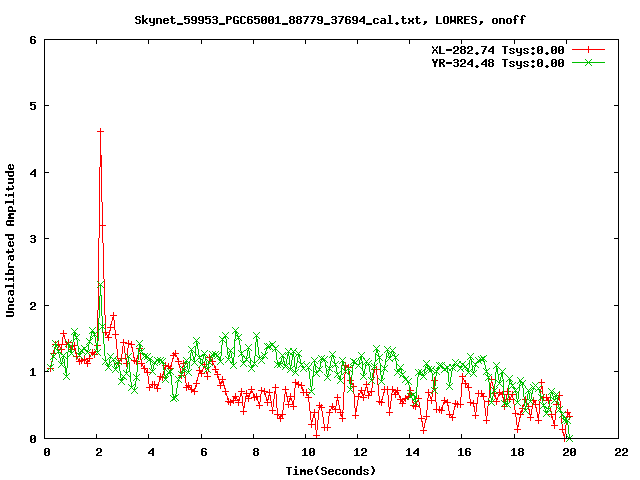Screen dimensions: 640x480
Task: Click the plot title Skynet_59953_PGC65001 text
Action: [330, 20]
